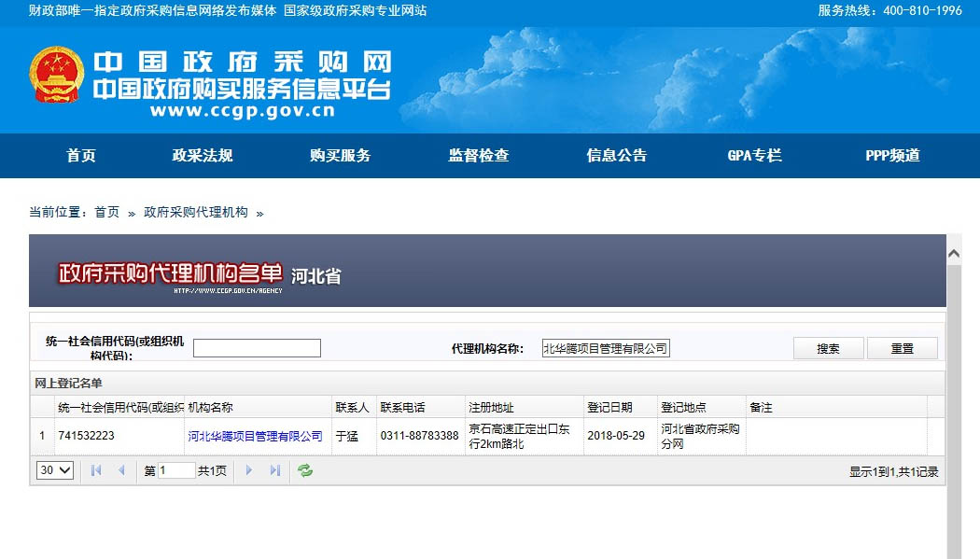Select address cell 京石高速正定出口东行2km路北

(x=525, y=436)
